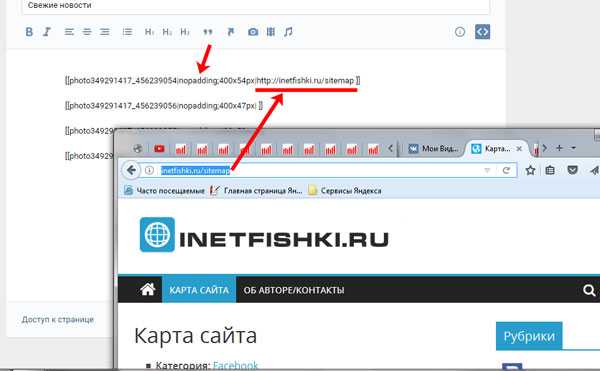Viewport: 600px width, 371px height.
Task: Open address bar history dropdown
Action: [487, 170]
